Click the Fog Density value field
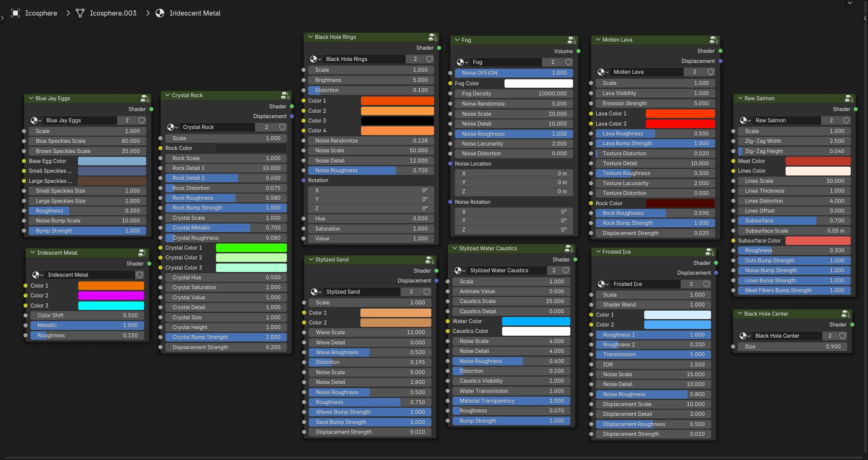 pos(514,93)
